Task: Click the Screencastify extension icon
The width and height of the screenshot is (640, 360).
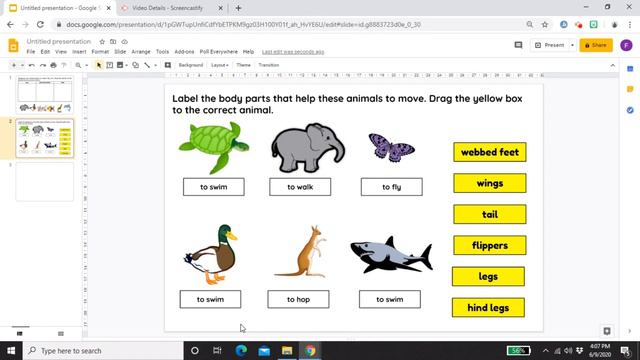Action: pos(578,24)
